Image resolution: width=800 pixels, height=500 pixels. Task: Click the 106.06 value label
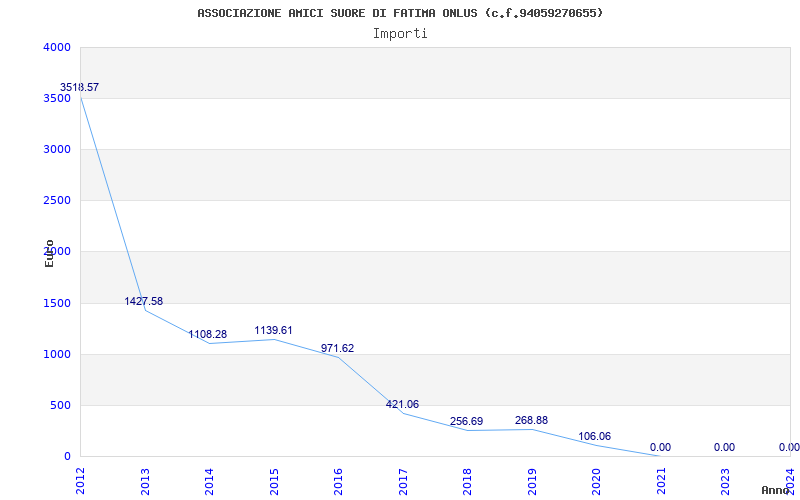tap(594, 436)
